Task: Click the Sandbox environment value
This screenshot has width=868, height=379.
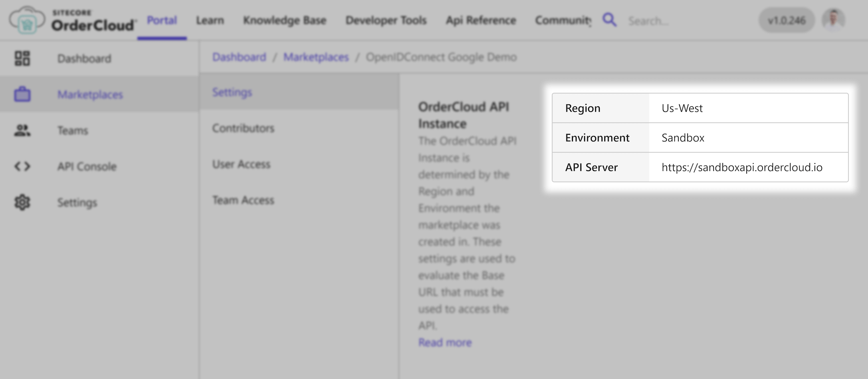Action: [x=683, y=138]
